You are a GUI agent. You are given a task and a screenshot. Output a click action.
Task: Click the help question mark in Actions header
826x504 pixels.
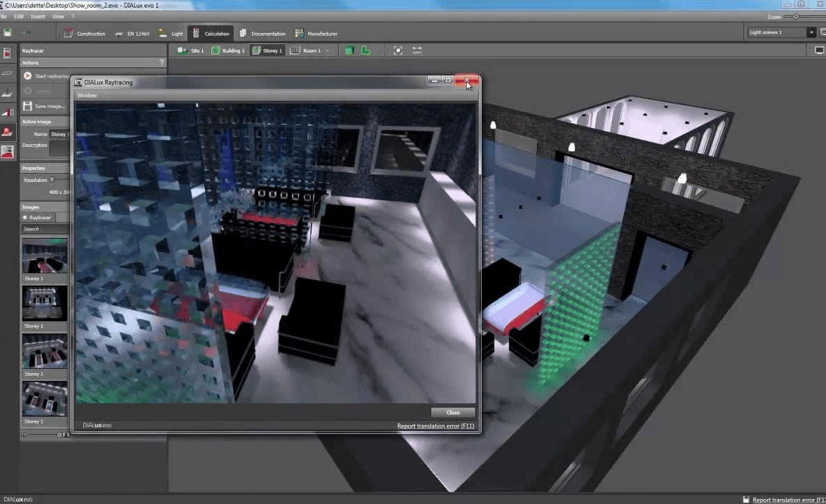(162, 62)
